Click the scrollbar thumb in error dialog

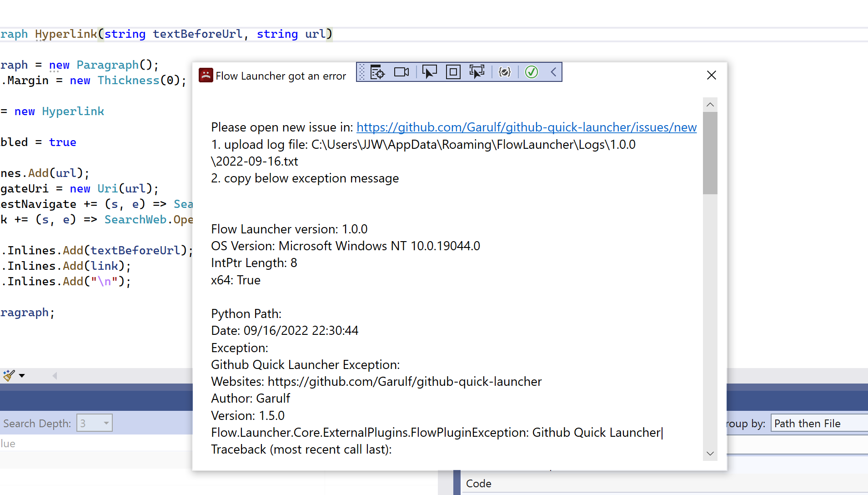pyautogui.click(x=710, y=153)
